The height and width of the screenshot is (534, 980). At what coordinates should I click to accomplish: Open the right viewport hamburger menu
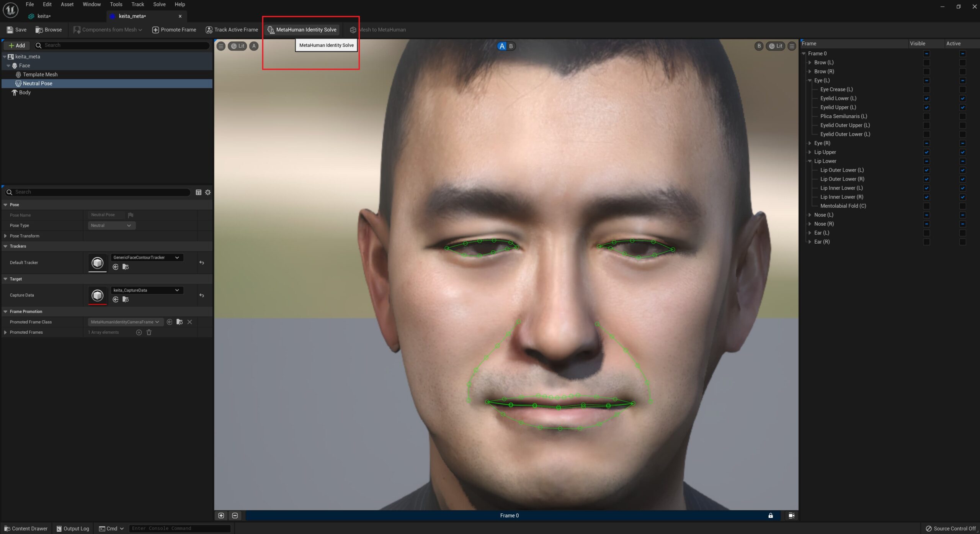(x=792, y=46)
